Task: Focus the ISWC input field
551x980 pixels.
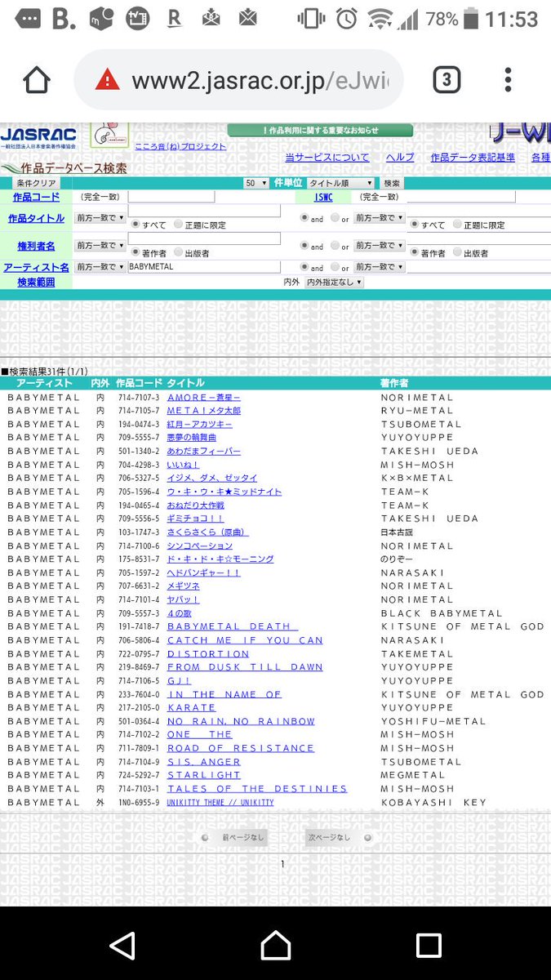Action: pos(461,197)
